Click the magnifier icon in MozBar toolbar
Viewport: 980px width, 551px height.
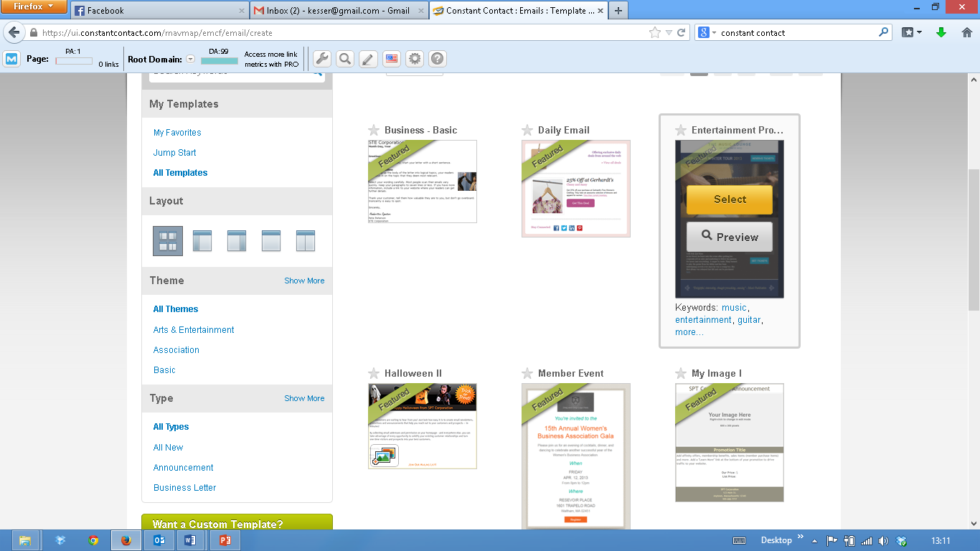(345, 59)
